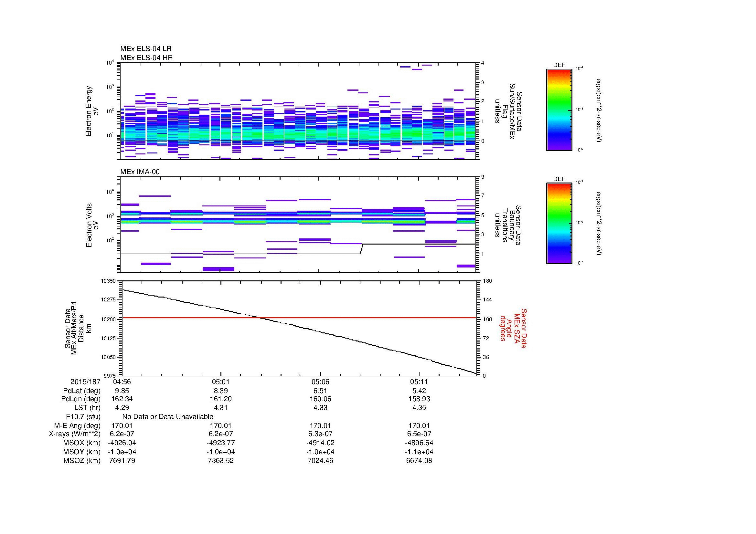Click the PdLat value 5.42

tap(419, 391)
